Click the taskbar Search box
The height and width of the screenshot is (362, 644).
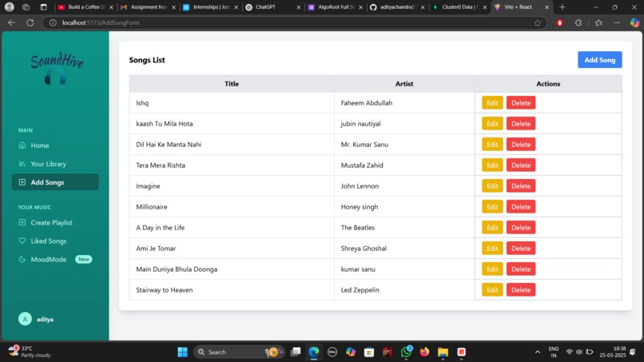coord(239,352)
